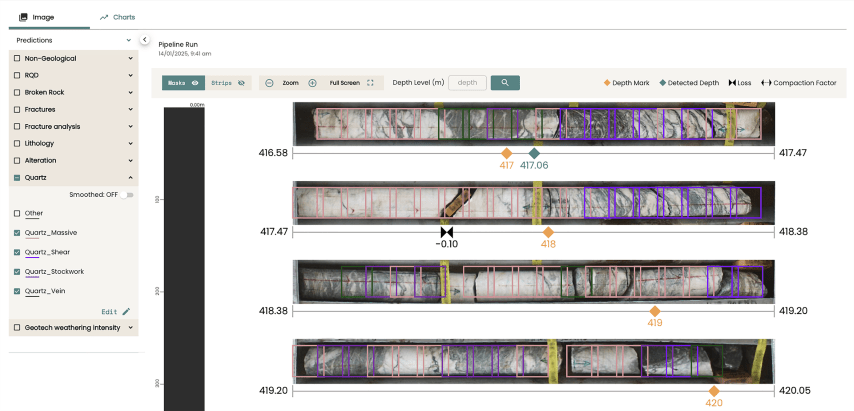Uncheck the Quartz_Vein checkbox
Image resolution: width=854 pixels, height=411 pixels.
[x=17, y=291]
